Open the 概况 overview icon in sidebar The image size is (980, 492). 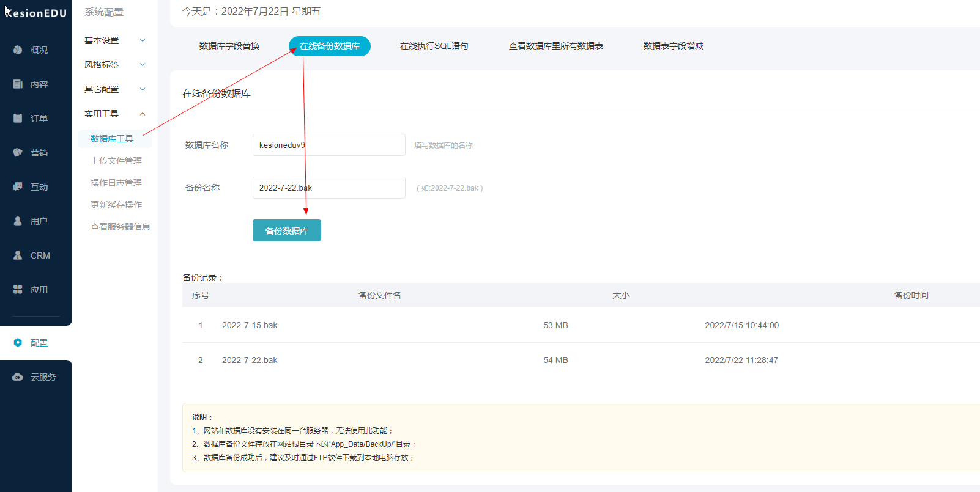(x=18, y=50)
